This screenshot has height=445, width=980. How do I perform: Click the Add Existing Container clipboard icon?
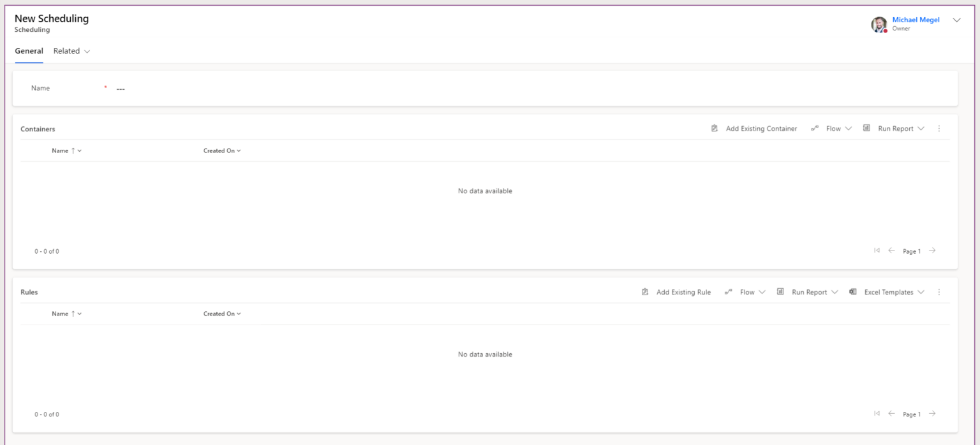click(715, 129)
